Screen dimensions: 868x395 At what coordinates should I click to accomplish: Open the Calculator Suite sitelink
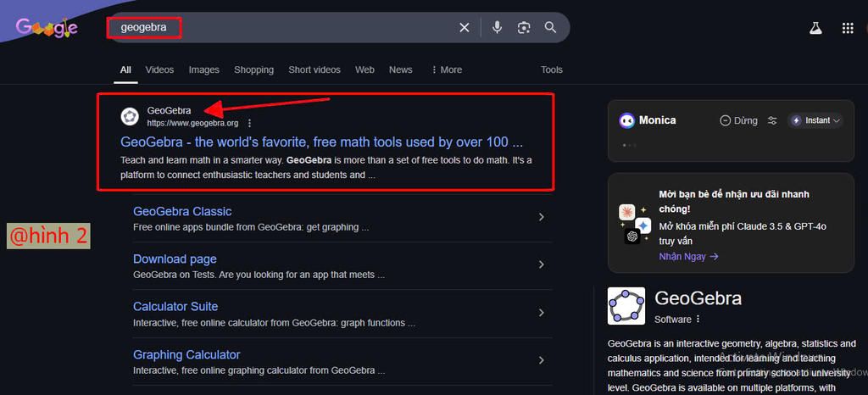(175, 307)
